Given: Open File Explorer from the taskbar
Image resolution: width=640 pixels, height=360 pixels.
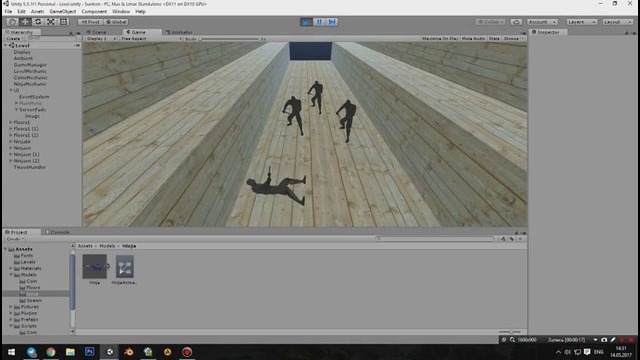Looking at the screenshot, I should point(70,352).
